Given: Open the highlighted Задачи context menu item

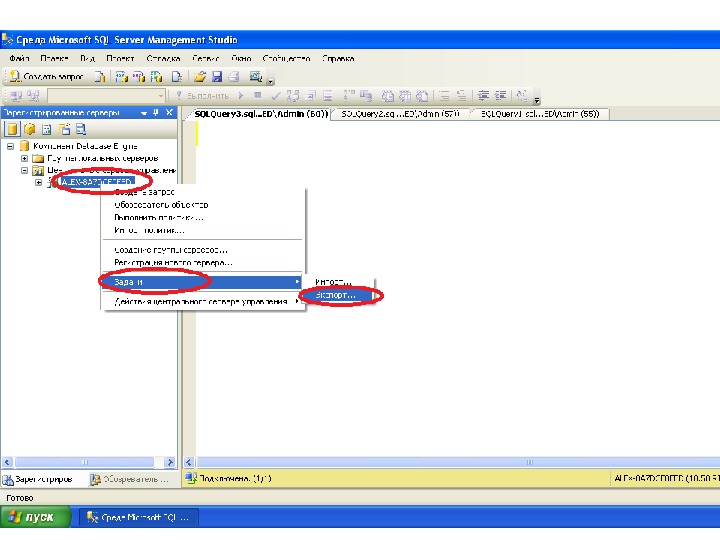Looking at the screenshot, I should [x=202, y=282].
